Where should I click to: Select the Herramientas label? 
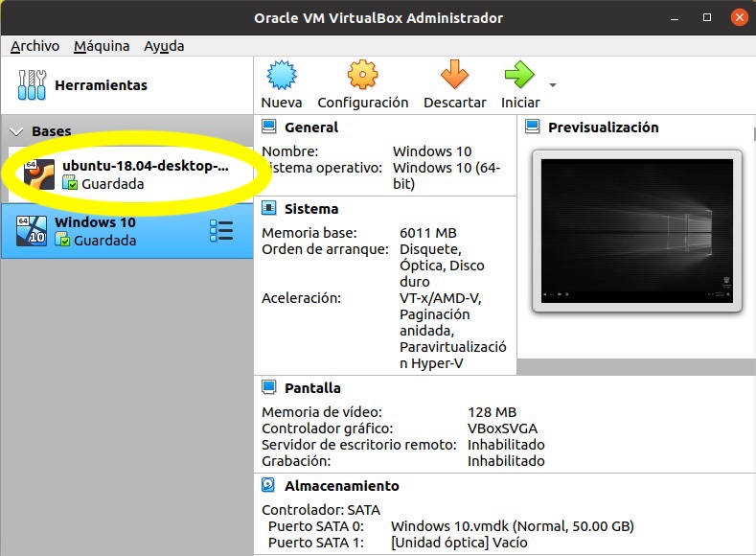click(102, 85)
